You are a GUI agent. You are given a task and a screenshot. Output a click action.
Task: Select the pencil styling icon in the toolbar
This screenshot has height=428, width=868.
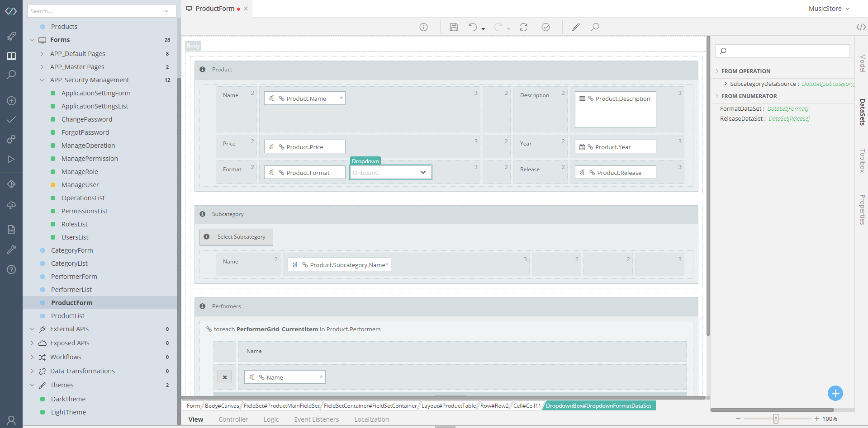click(576, 27)
